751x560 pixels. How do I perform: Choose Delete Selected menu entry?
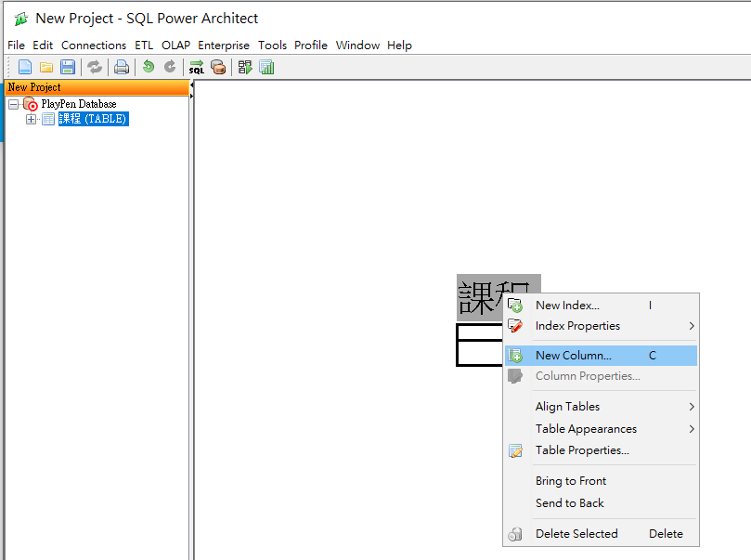click(602, 534)
